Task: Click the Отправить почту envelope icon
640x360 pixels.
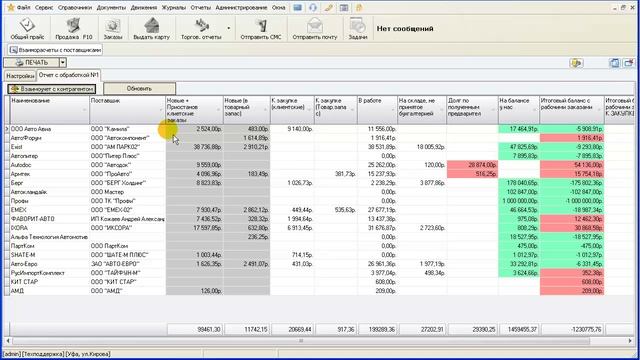Action: [315, 29]
